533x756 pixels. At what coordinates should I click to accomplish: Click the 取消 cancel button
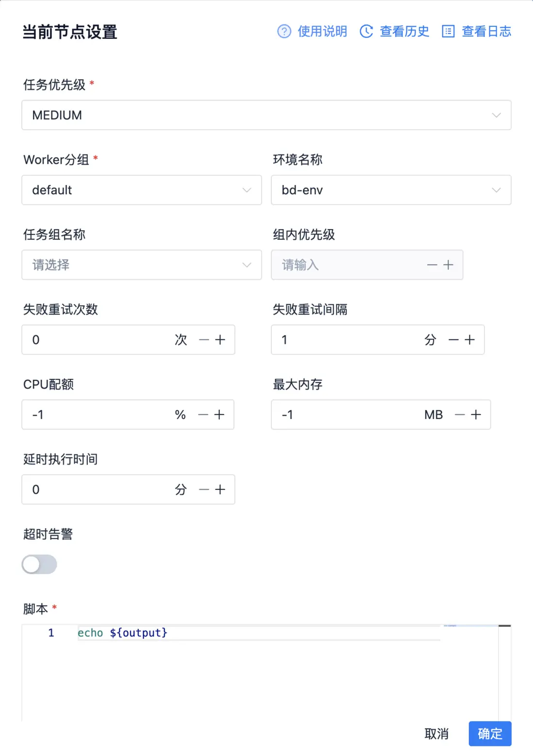[x=436, y=734]
